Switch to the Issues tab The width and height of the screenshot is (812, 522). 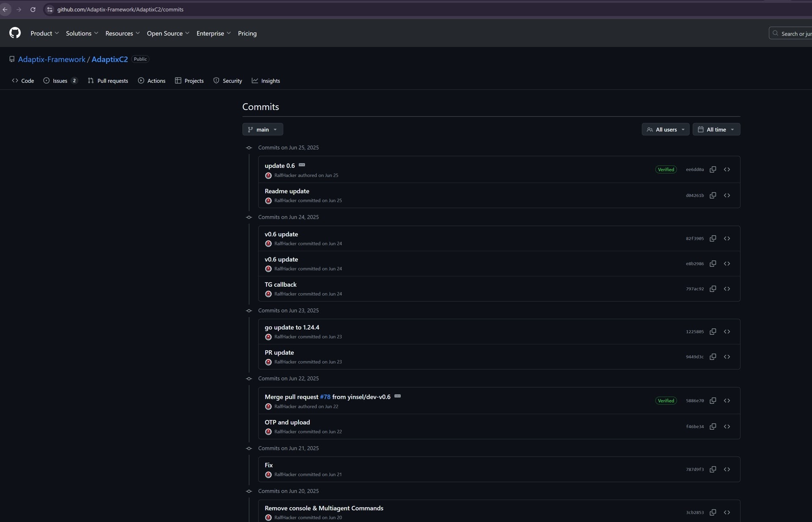point(60,81)
